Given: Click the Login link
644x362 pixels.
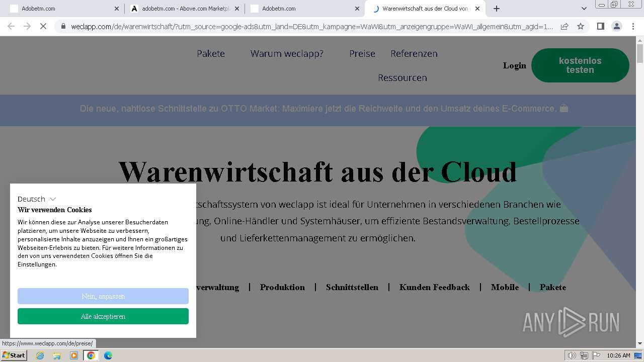Looking at the screenshot, I should point(514,65).
